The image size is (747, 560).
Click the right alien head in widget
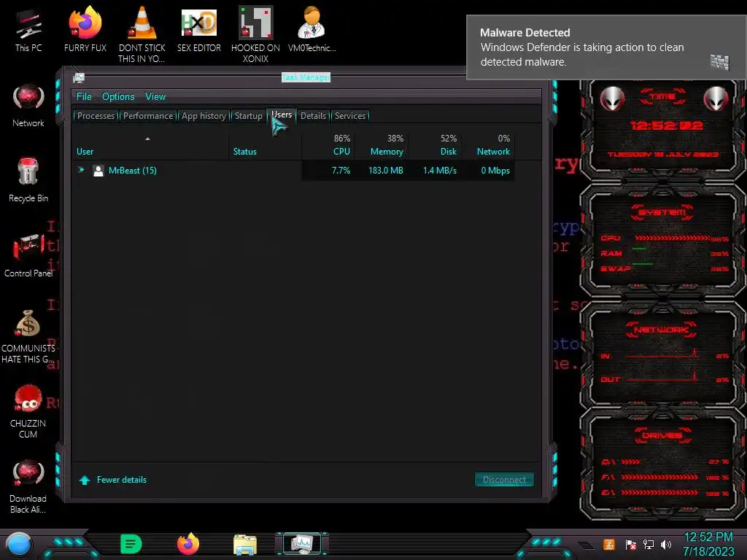tap(716, 98)
